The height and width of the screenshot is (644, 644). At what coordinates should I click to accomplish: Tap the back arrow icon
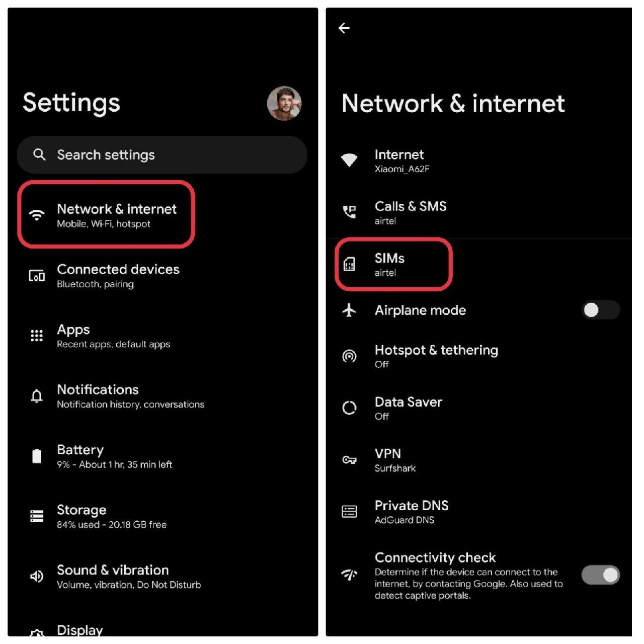(344, 28)
